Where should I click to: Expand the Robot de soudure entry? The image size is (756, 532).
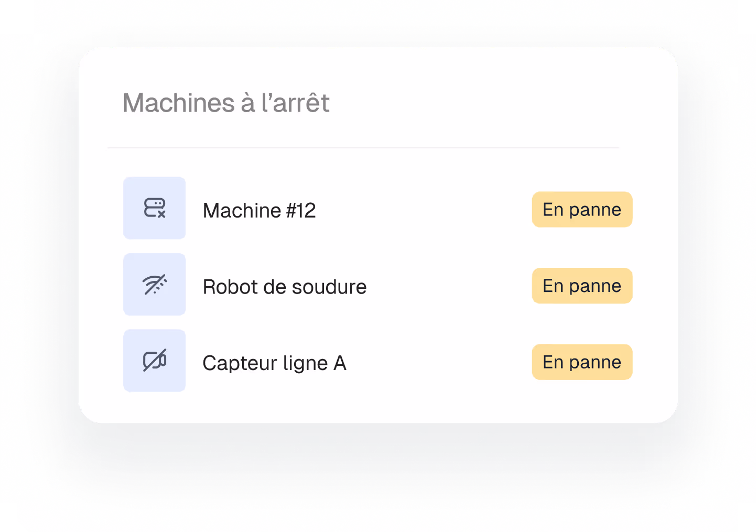pos(285,287)
